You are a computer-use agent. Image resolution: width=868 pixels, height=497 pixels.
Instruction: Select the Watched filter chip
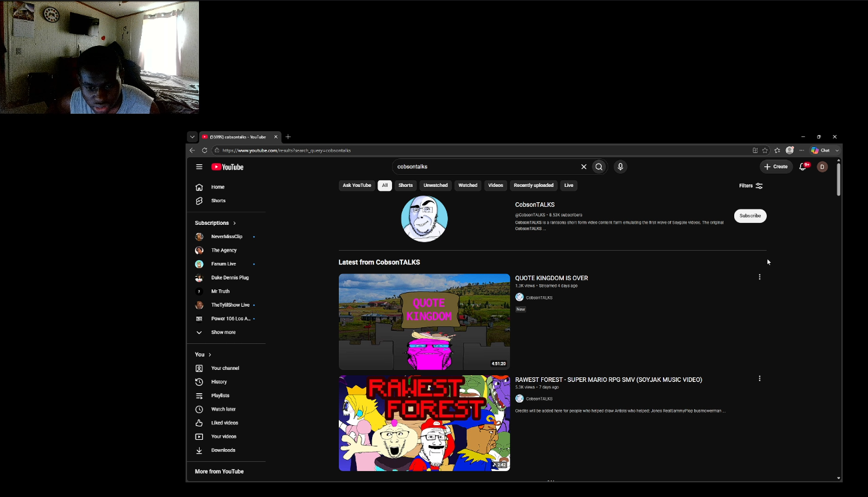pyautogui.click(x=468, y=186)
